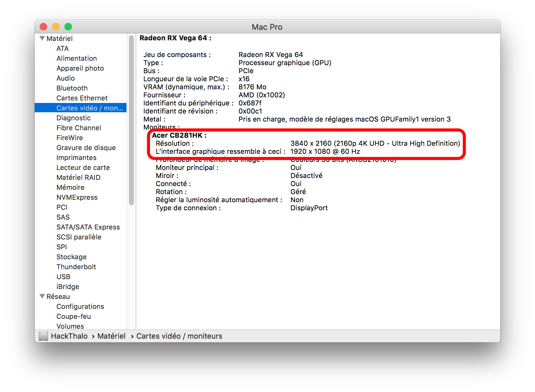Select SAS entry in sidebar
The image size is (535, 392).
[63, 217]
